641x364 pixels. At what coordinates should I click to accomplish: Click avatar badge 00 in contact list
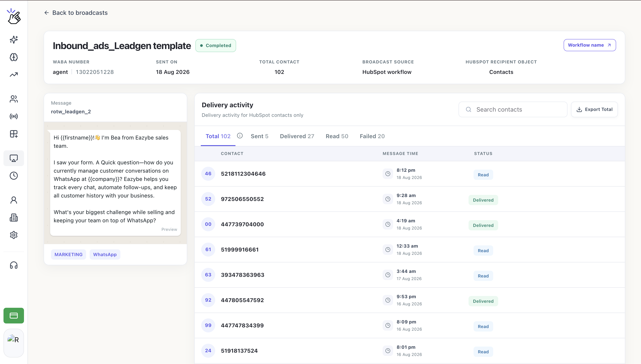(x=208, y=224)
